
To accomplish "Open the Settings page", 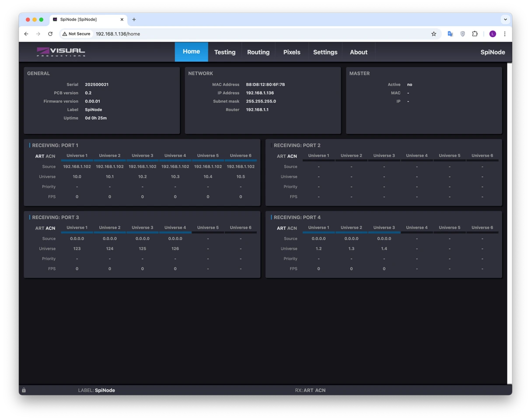I will (x=325, y=52).
